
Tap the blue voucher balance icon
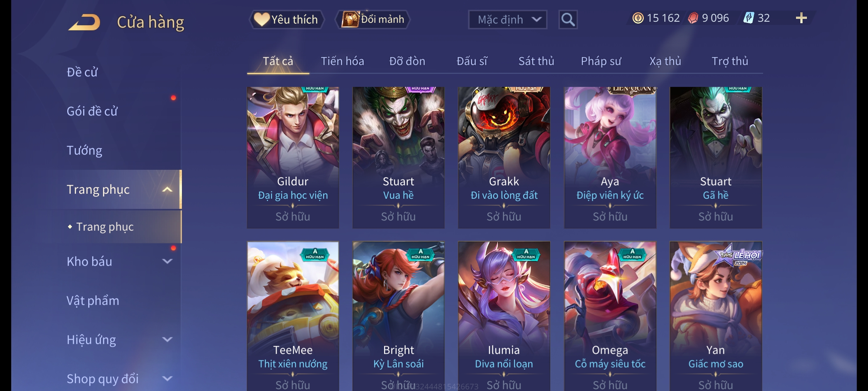coord(748,18)
